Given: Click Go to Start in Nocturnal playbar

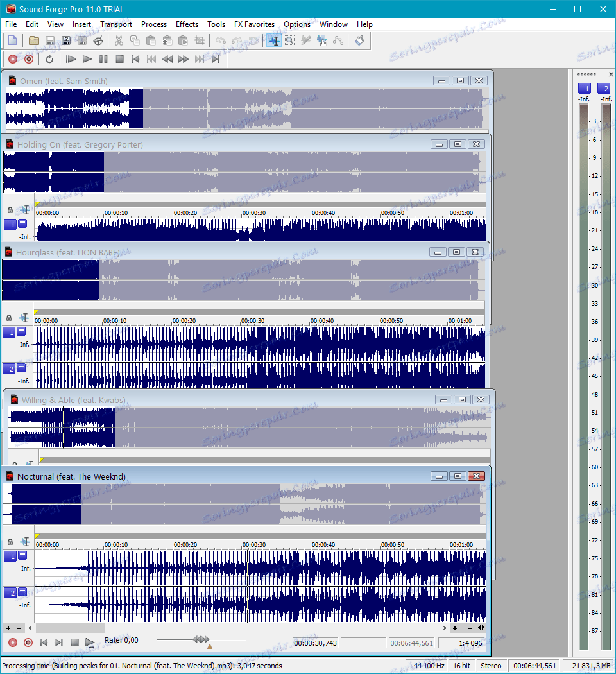Looking at the screenshot, I should click(44, 642).
